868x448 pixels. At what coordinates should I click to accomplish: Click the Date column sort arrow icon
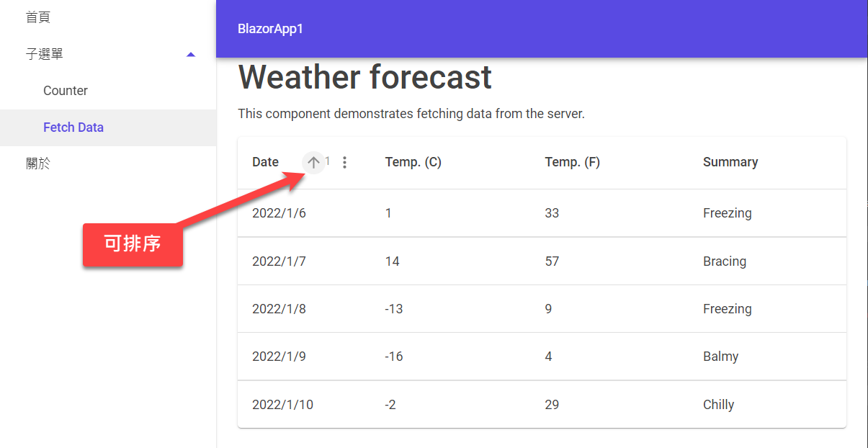coord(313,163)
